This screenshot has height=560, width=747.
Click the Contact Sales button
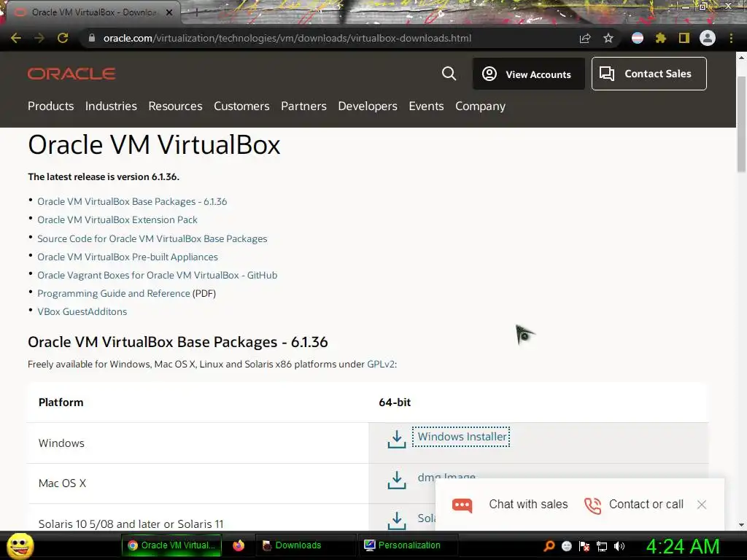point(649,74)
